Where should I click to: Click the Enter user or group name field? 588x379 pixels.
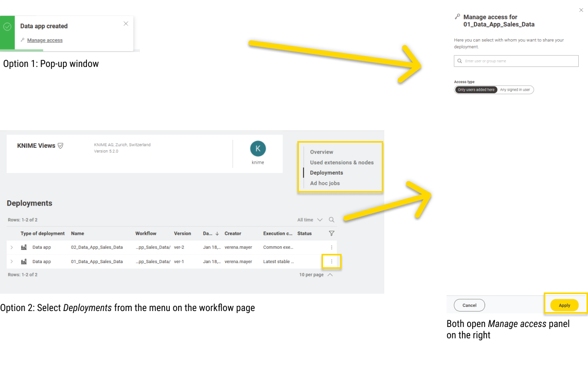tap(516, 61)
